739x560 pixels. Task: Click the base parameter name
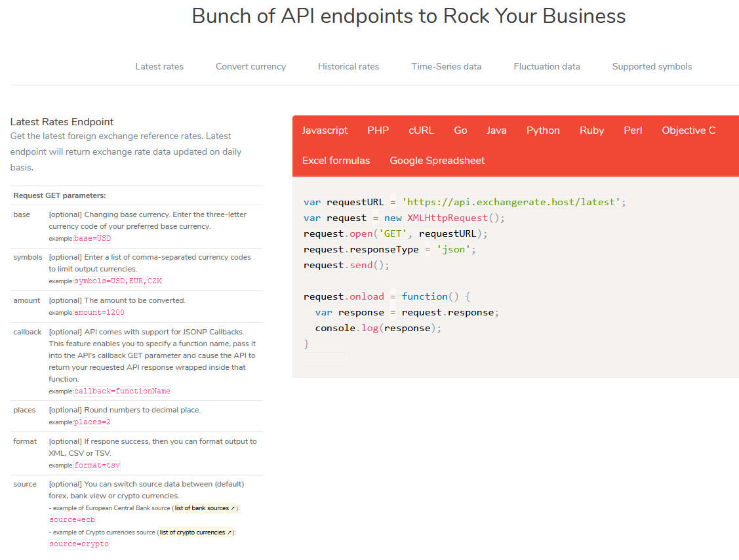pyautogui.click(x=22, y=214)
